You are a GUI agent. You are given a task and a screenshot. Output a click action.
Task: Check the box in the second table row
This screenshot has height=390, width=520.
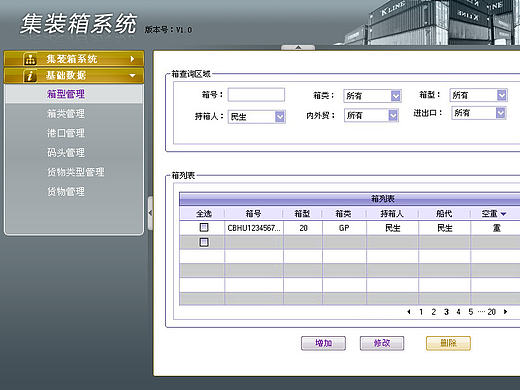click(x=204, y=242)
